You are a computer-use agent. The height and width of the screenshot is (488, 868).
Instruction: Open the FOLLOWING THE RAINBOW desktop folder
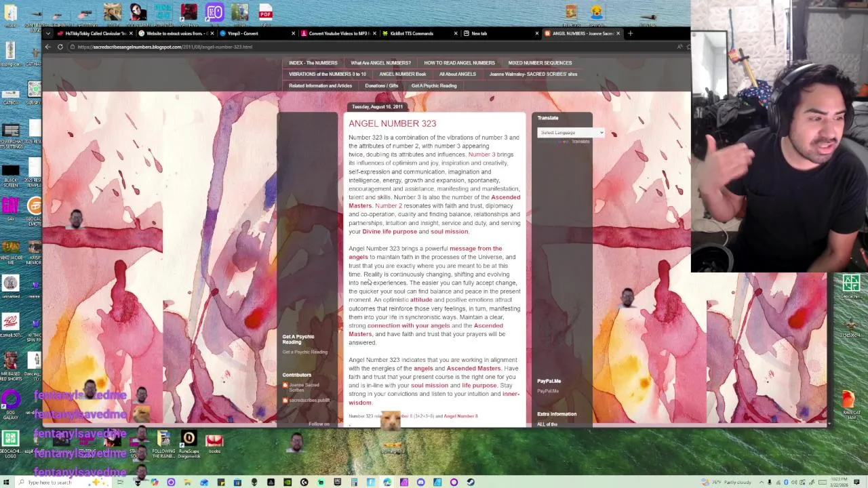pos(163,444)
